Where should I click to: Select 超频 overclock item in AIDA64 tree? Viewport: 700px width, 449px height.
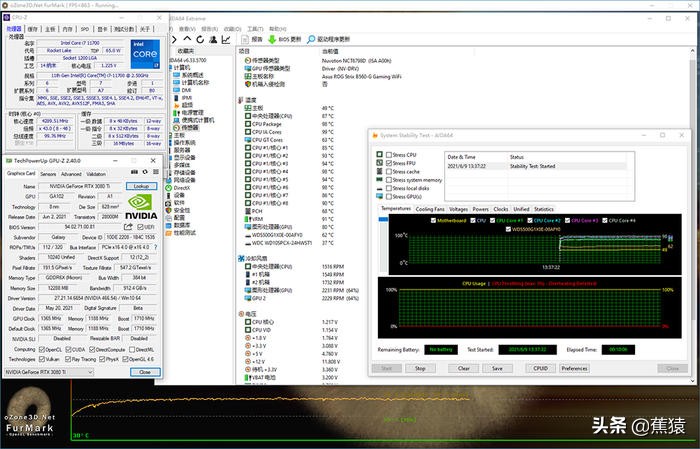click(x=183, y=105)
